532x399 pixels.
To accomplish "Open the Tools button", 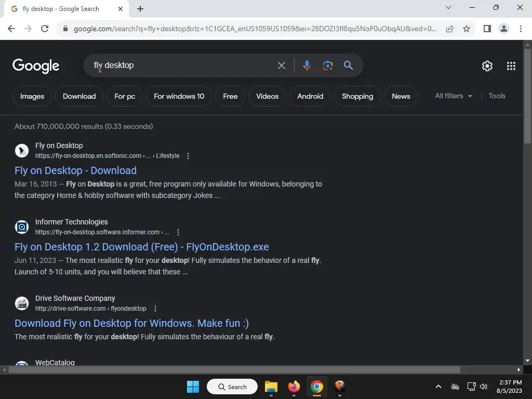I will [497, 96].
